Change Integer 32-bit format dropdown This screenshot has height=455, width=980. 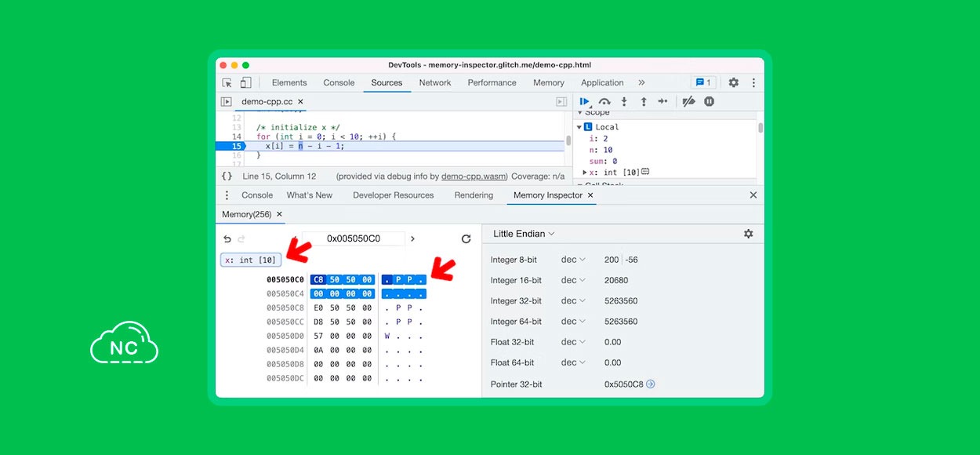573,300
